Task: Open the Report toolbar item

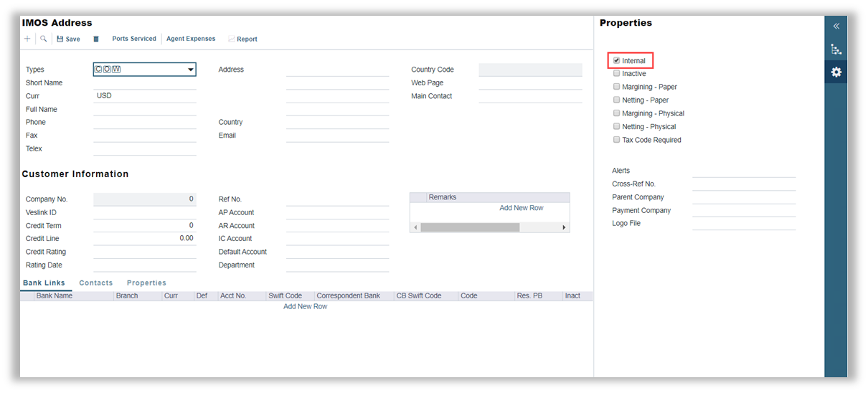Action: [x=242, y=39]
